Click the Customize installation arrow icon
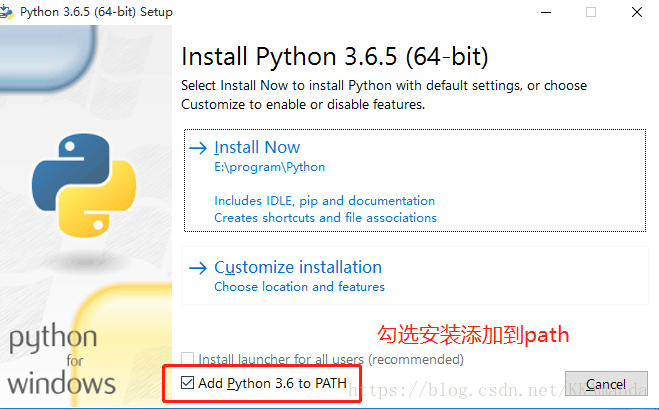 tap(198, 268)
